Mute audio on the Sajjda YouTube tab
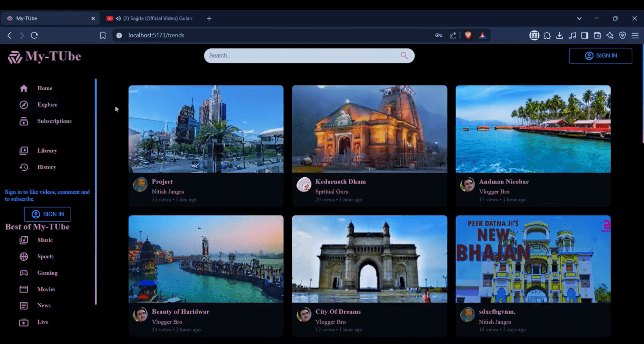 pos(118,18)
